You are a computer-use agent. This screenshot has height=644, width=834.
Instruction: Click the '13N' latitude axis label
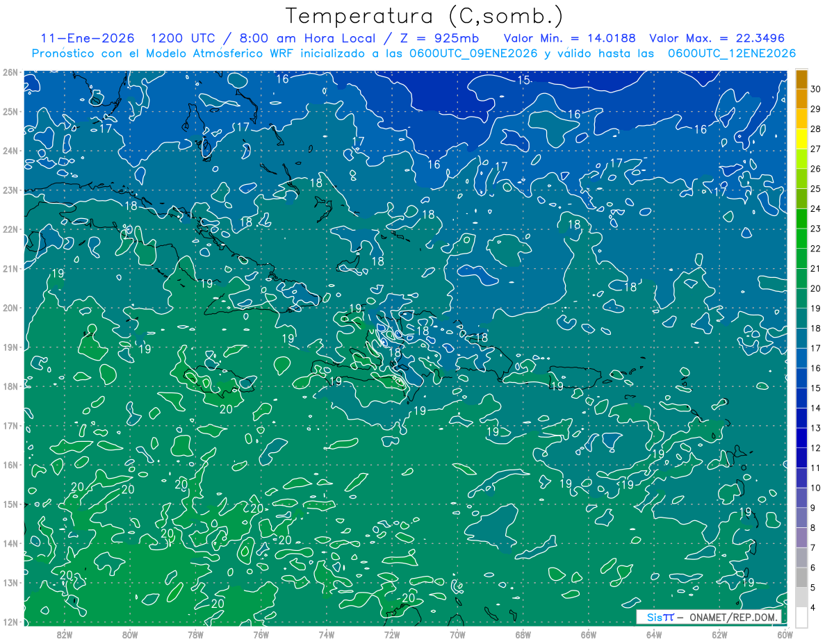10,582
